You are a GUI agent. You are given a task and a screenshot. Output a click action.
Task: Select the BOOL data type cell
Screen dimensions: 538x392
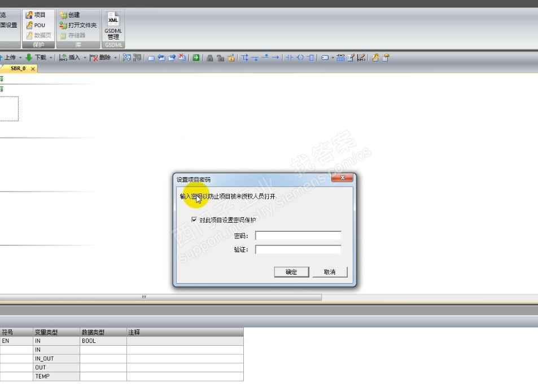pyautogui.click(x=103, y=341)
